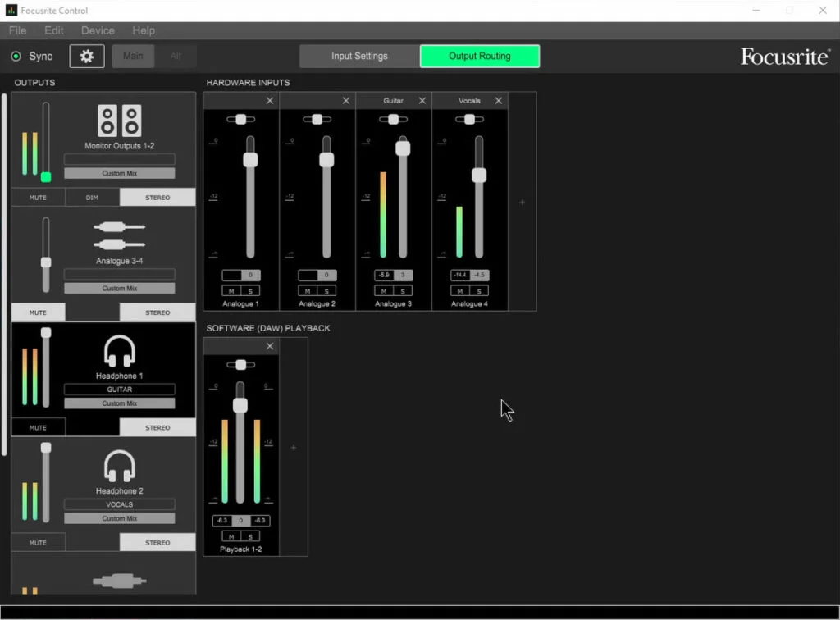The height and width of the screenshot is (620, 840).
Task: Select the Output Routing tab
Action: [x=480, y=57]
